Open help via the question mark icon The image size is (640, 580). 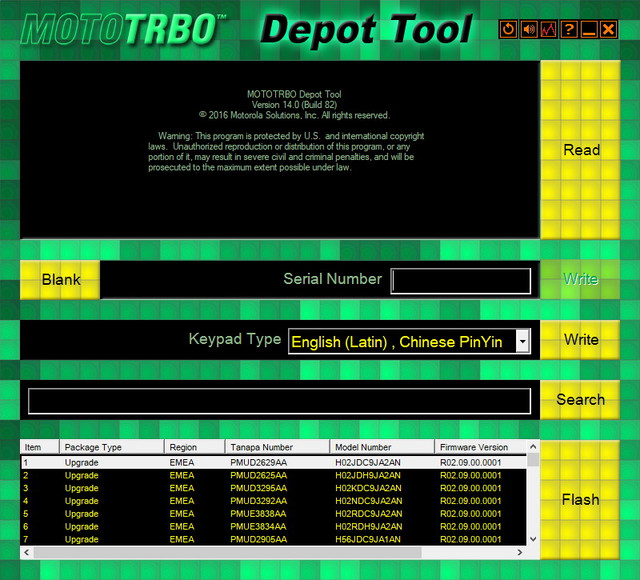coord(568,29)
